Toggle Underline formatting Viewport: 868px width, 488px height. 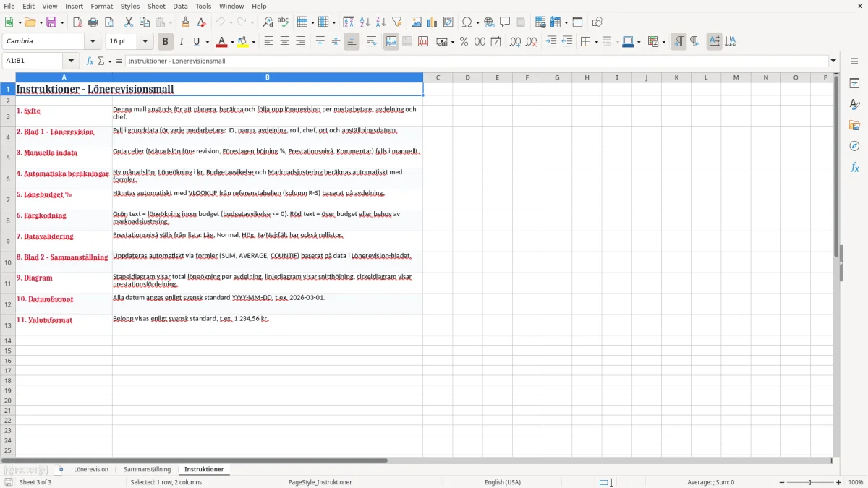(x=196, y=42)
